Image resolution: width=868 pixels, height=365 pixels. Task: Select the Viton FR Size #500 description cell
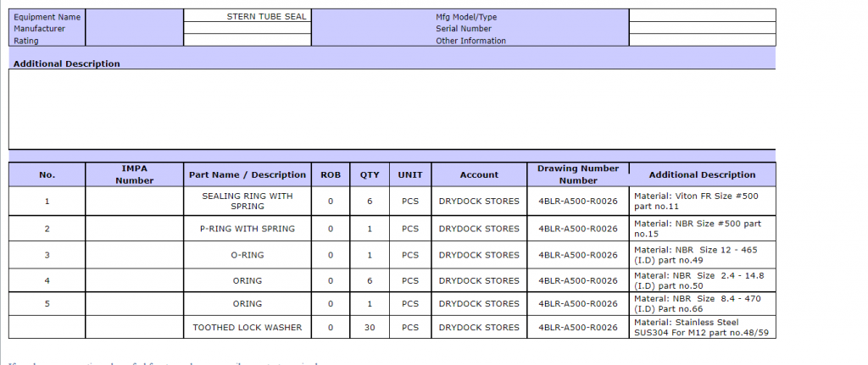702,202
